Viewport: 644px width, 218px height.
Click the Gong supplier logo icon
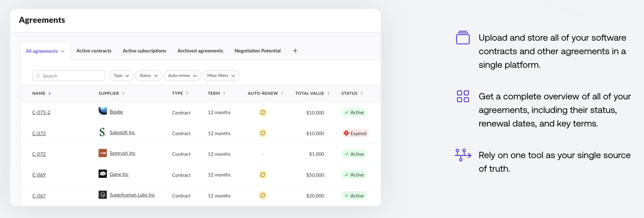pos(102,174)
